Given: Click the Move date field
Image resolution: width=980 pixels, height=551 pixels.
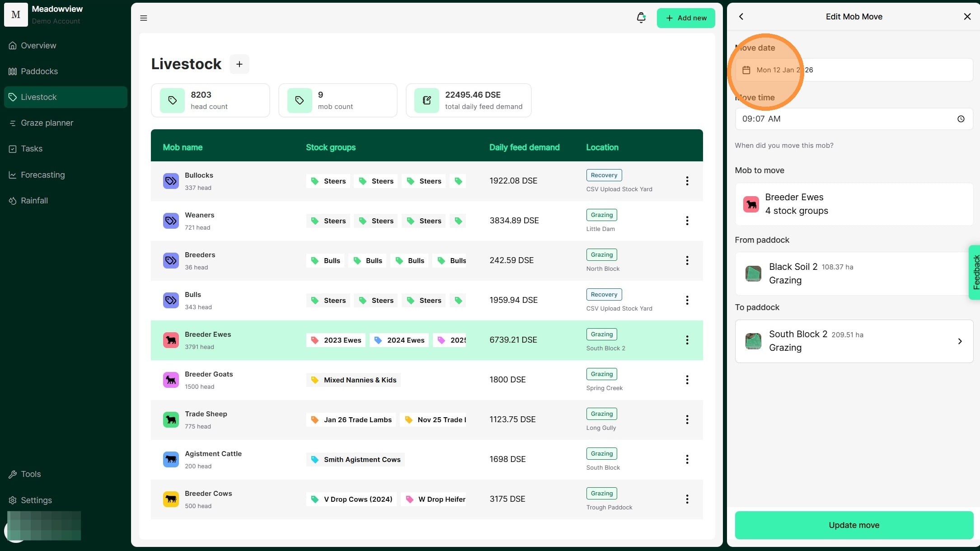Looking at the screenshot, I should 853,70.
